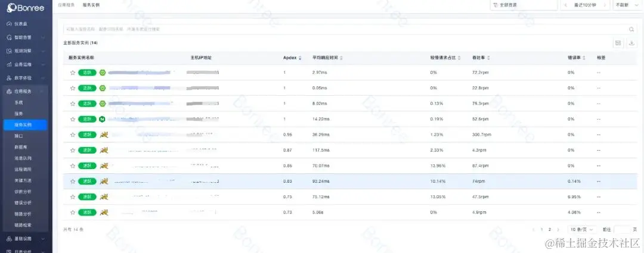Expand the 业务监控 sidebar menu
The width and height of the screenshot is (644, 253).
click(43, 64)
